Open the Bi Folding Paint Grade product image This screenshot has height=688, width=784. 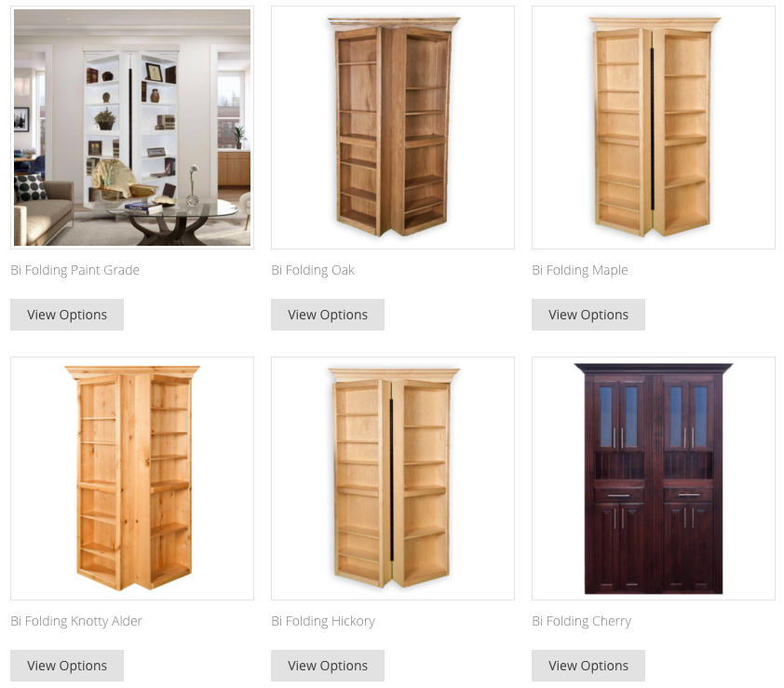(x=132, y=128)
